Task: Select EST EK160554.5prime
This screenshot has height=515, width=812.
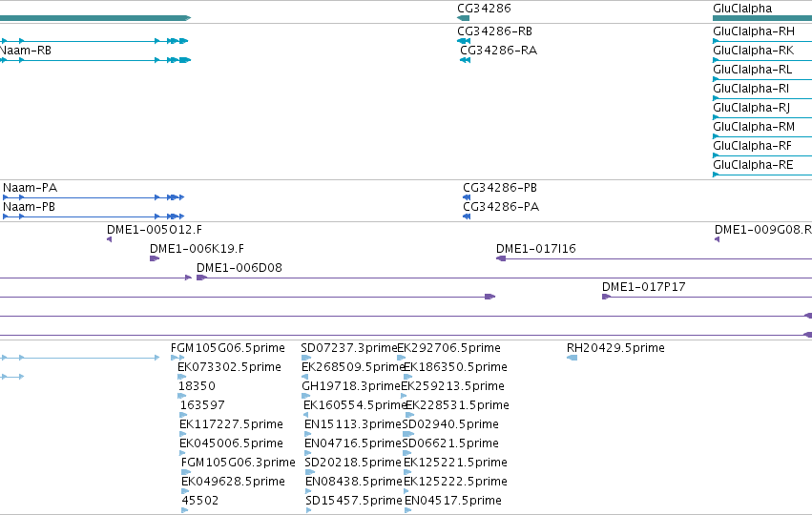Action: click(x=355, y=405)
